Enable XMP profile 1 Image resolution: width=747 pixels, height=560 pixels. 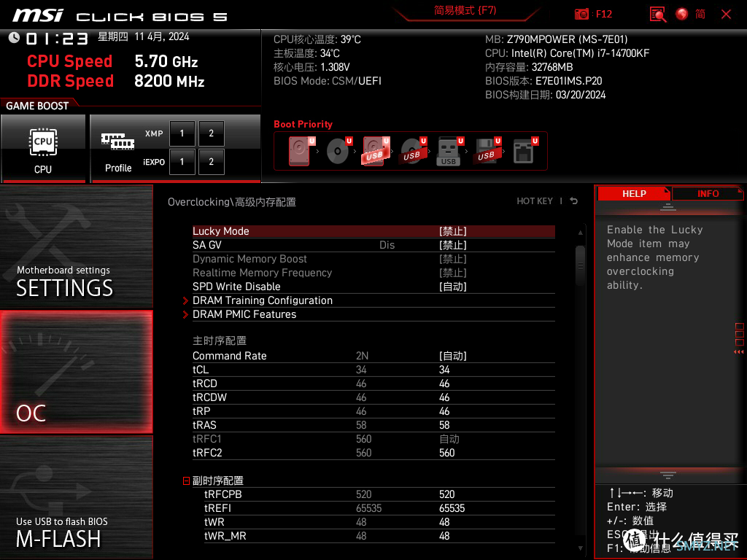pyautogui.click(x=182, y=133)
